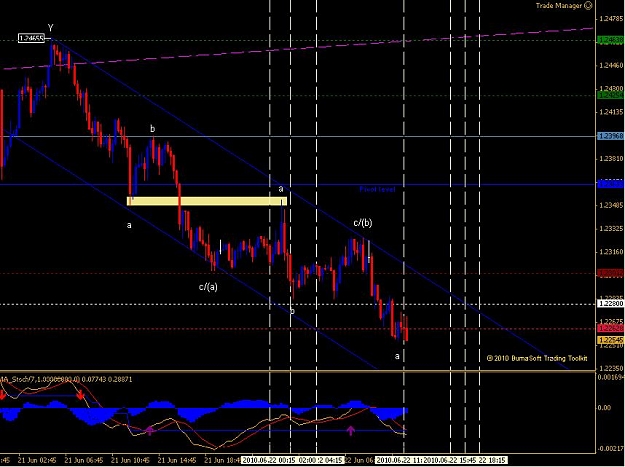Click the purple dashed trendline near the top
Image resolution: width=625 pixels, height=467 pixels.
coord(297,49)
